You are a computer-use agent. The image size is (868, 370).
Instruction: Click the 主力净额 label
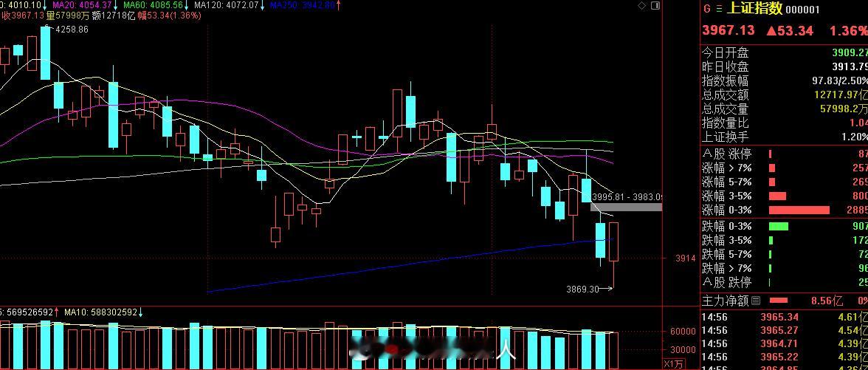point(725,301)
